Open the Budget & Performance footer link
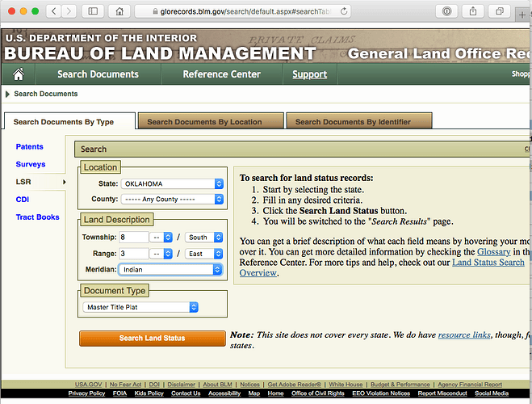Image resolution: width=532 pixels, height=404 pixels. tap(400, 385)
